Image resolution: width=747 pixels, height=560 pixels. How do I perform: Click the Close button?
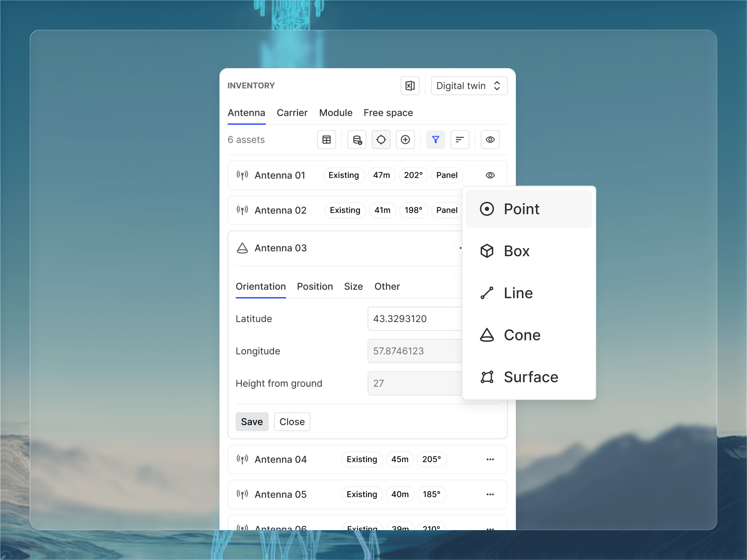pos(292,422)
